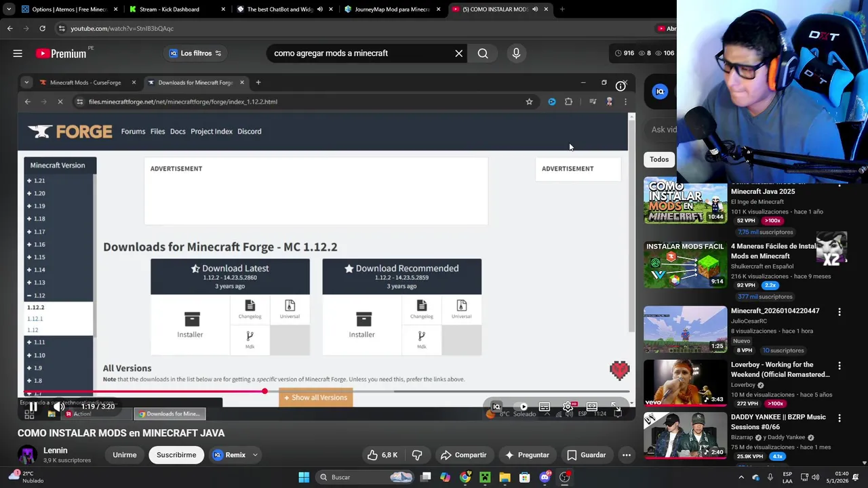Toggle autoplay switch in the player
This screenshot has height=488, width=868.
tap(521, 407)
